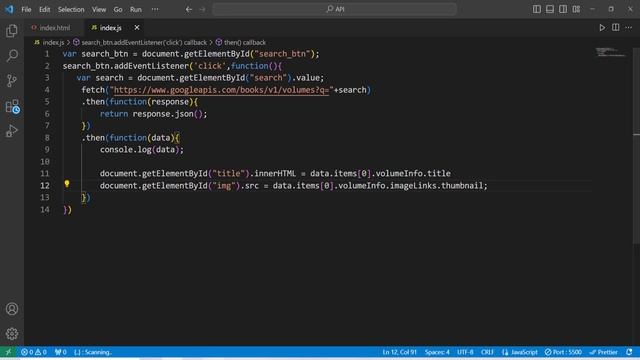640x360 pixels.
Task: Open the Run and Debug view
Action: (12, 131)
